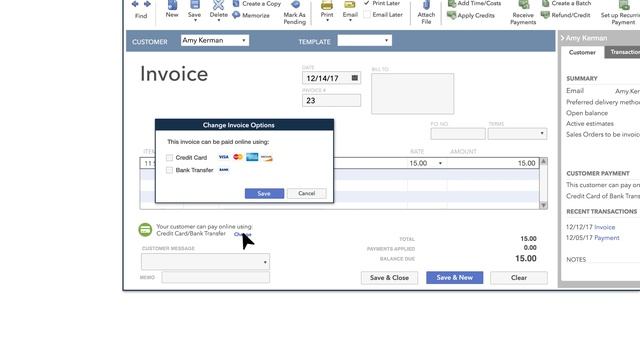Click the line items scroll up arrow

pos(543,162)
